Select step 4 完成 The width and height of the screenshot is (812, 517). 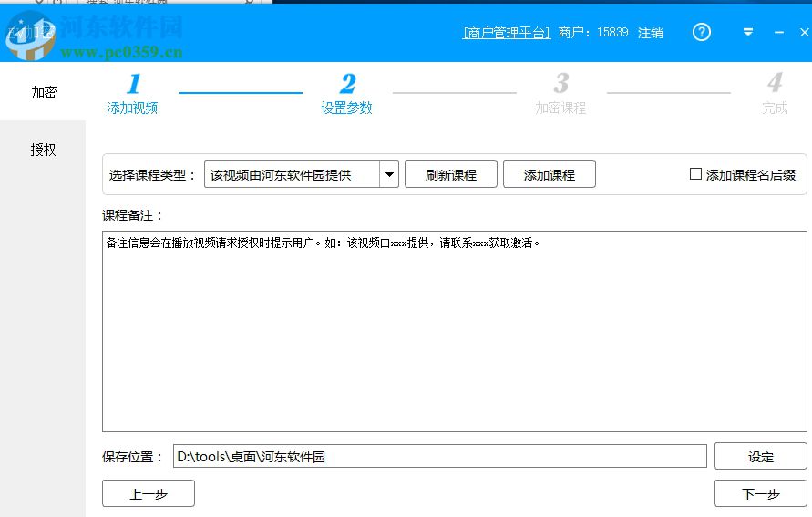pyautogui.click(x=775, y=94)
